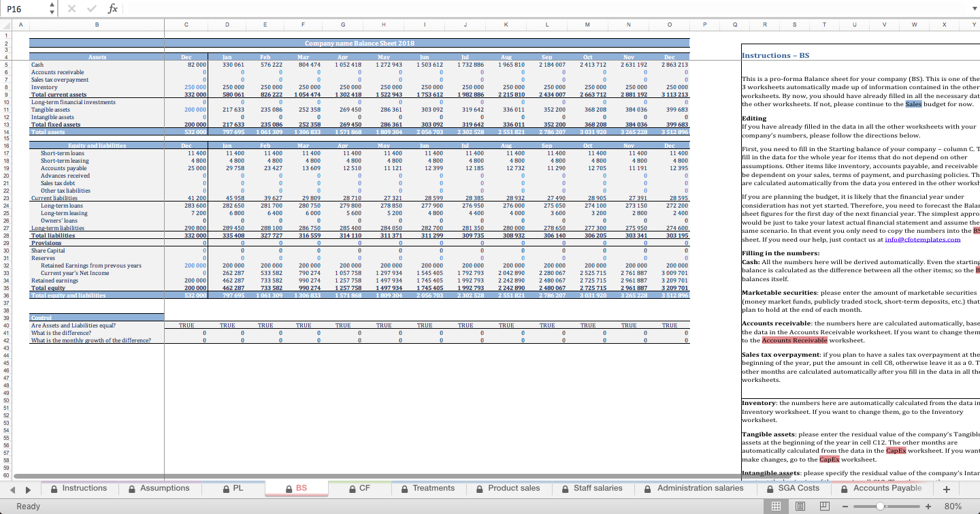Click the 'Equity and liabilities' header cell
This screenshot has height=514, width=980.
point(97,146)
